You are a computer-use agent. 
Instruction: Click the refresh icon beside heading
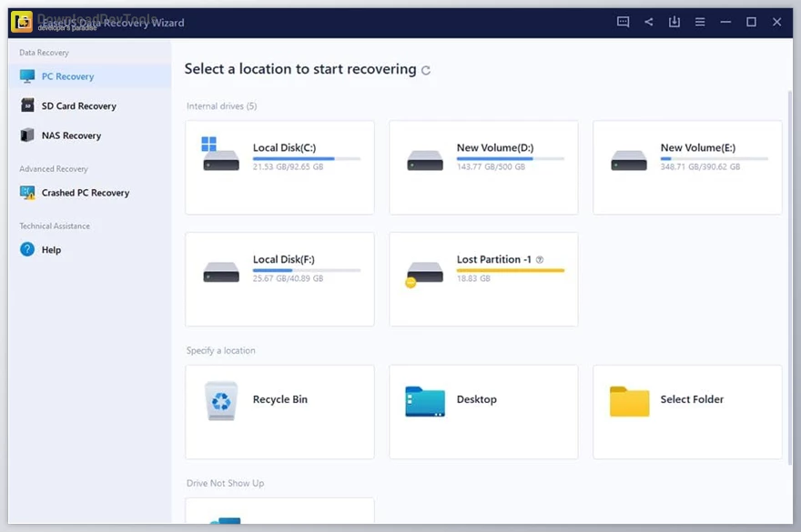click(426, 70)
